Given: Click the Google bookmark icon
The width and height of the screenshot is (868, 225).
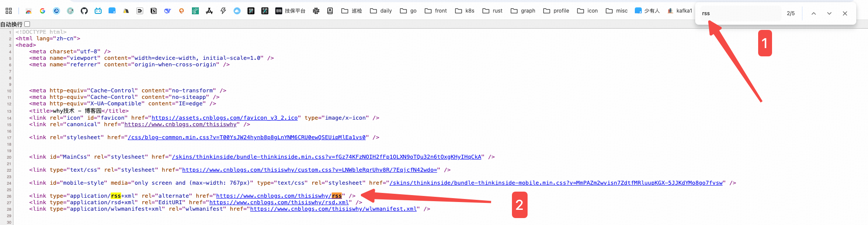Looking at the screenshot, I should coord(43,11).
